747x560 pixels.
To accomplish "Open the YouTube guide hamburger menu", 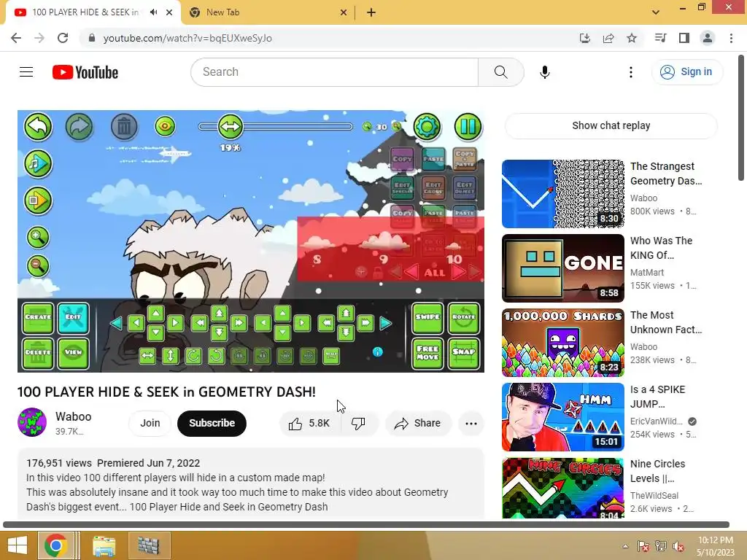I will [26, 72].
